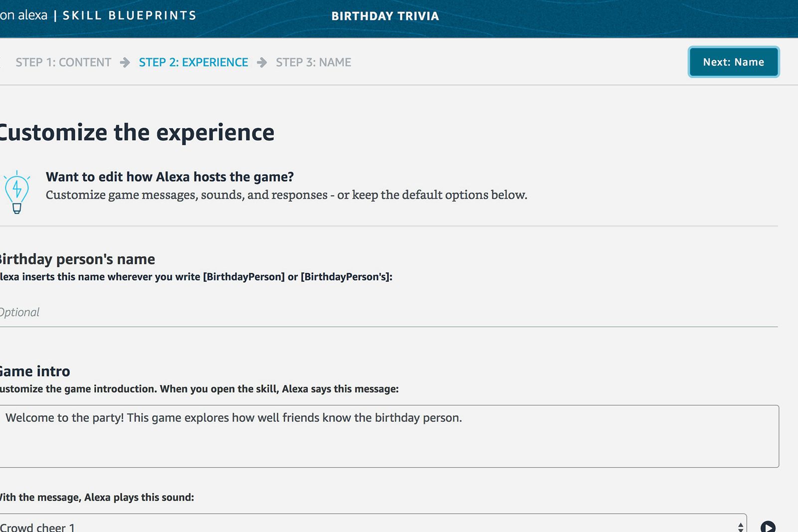The height and width of the screenshot is (532, 798).
Task: Click the Birthday Trivia title
Action: tap(385, 15)
